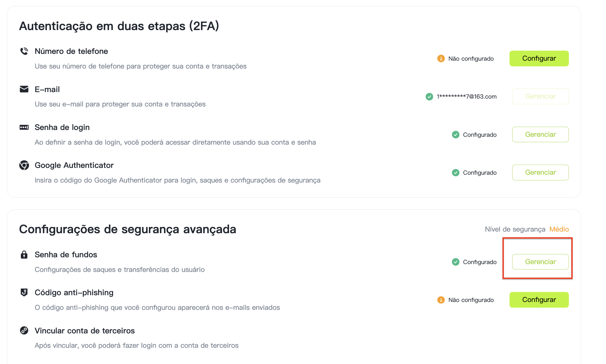Configure the phone number for 2FA
Screen dimensions: 606x364
[539, 58]
